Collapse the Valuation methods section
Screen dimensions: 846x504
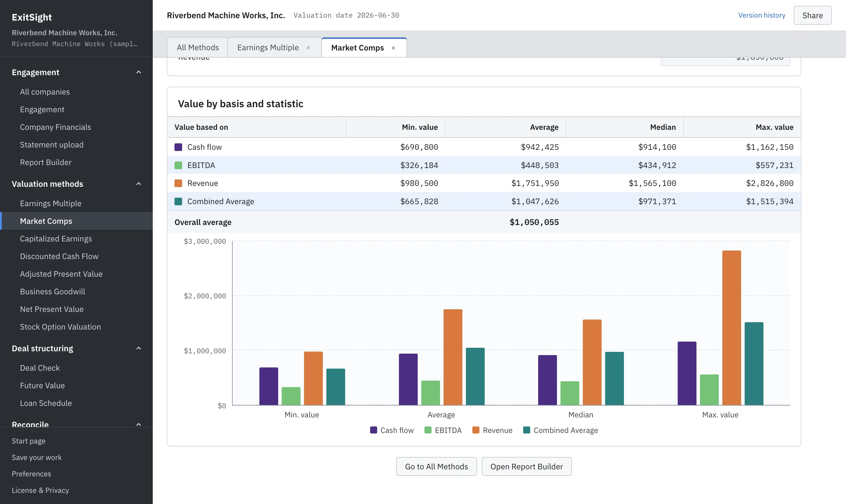[x=139, y=184]
